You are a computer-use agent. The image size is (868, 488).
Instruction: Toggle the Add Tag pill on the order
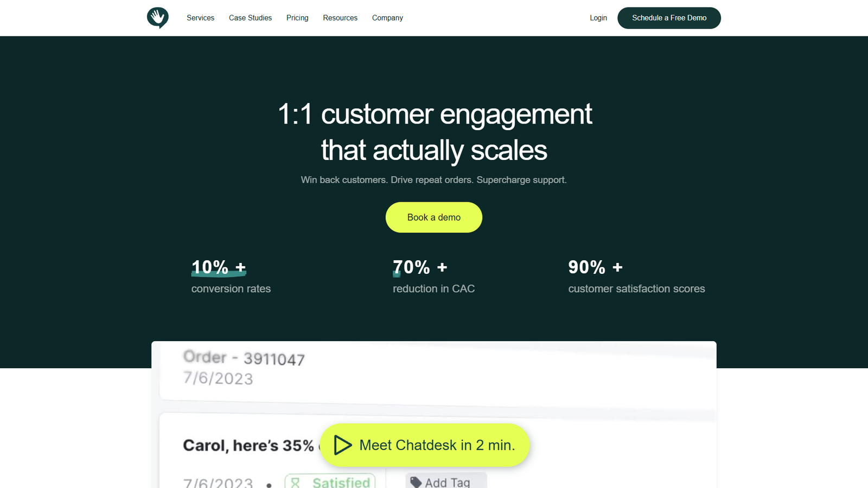[445, 481]
